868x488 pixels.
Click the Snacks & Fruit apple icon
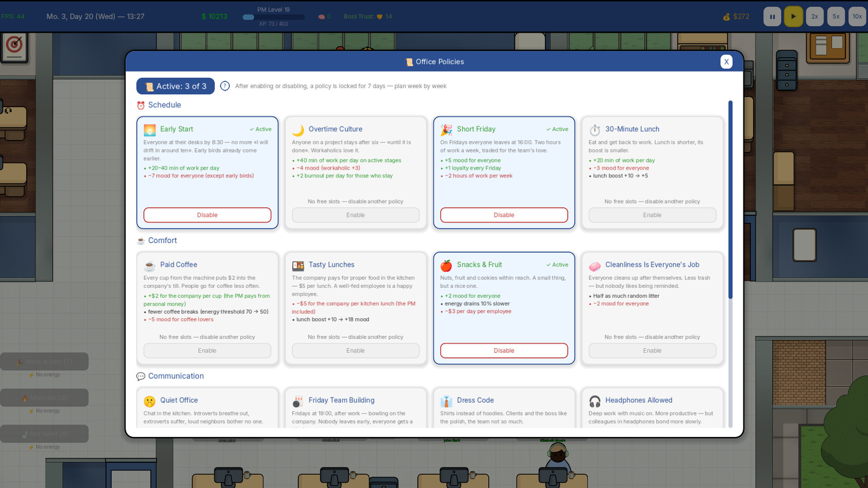[x=446, y=266]
